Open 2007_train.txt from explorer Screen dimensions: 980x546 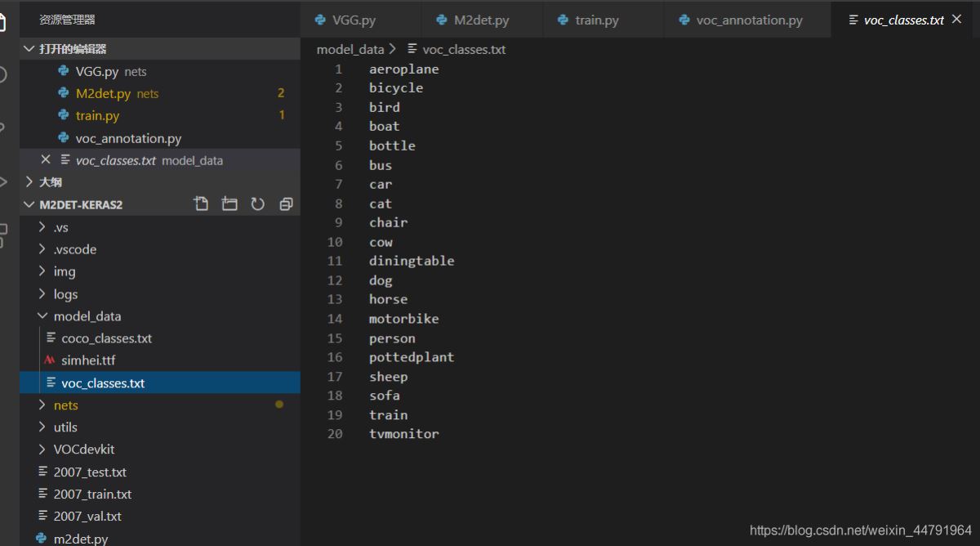click(x=92, y=495)
